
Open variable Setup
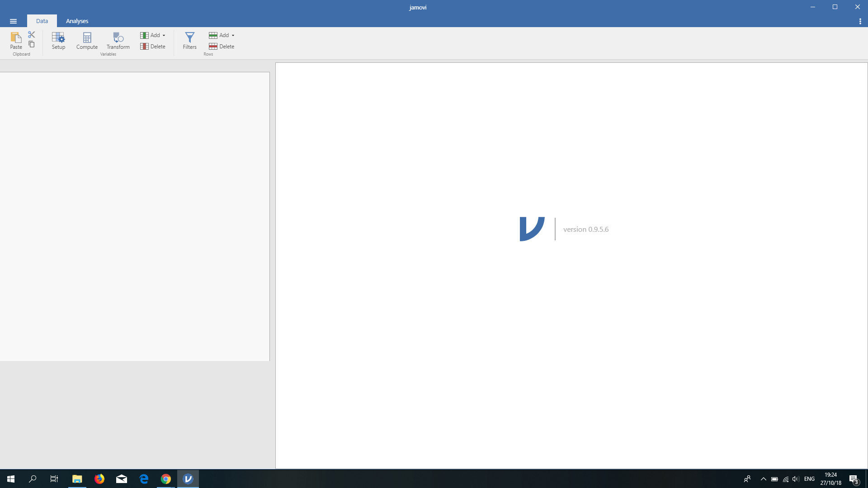click(x=58, y=40)
